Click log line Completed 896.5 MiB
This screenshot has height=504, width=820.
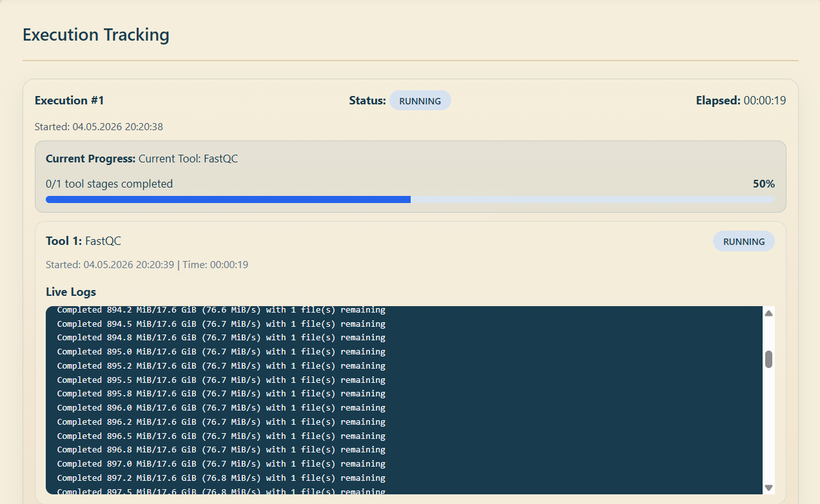tap(221, 436)
